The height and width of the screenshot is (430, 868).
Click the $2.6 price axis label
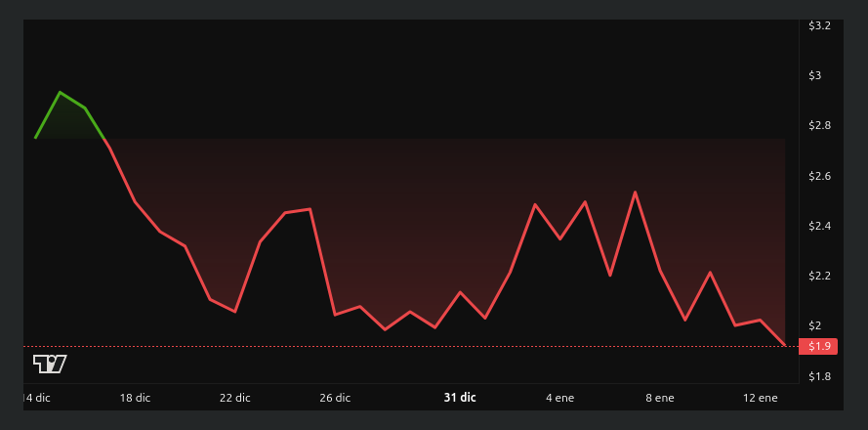pyautogui.click(x=819, y=176)
